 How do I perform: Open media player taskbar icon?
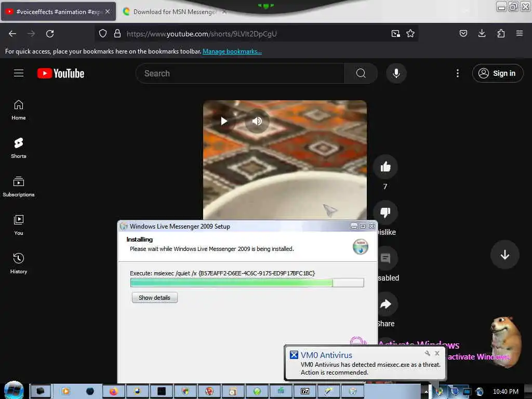[x=65, y=391]
